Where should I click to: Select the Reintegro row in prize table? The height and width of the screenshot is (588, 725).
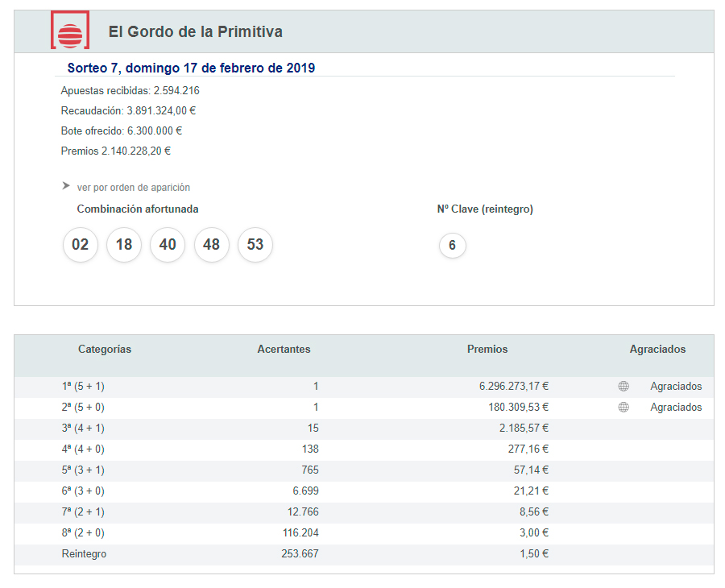click(x=85, y=554)
